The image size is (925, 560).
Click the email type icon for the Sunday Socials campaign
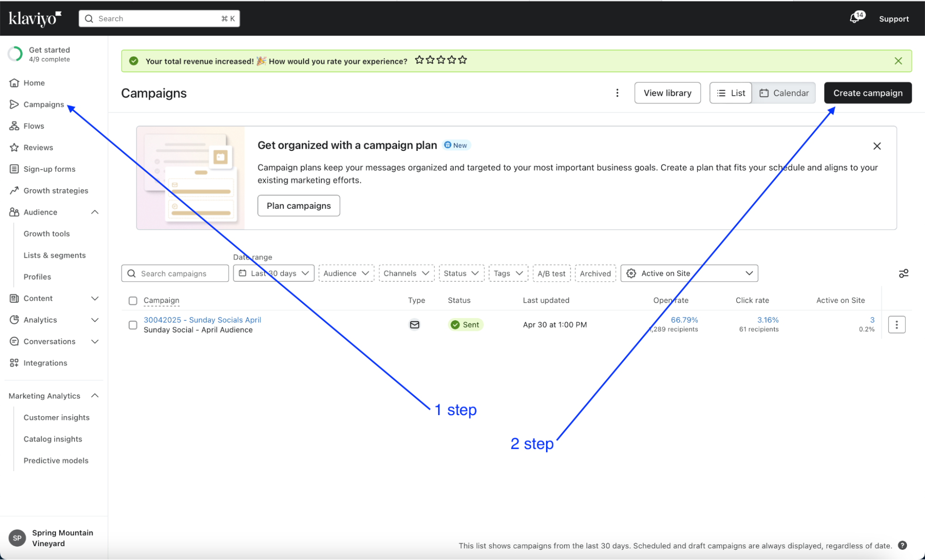[x=415, y=325]
